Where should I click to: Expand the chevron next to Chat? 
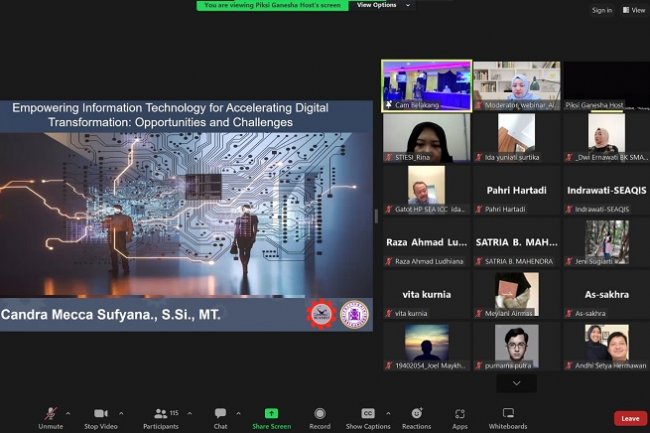click(x=240, y=412)
